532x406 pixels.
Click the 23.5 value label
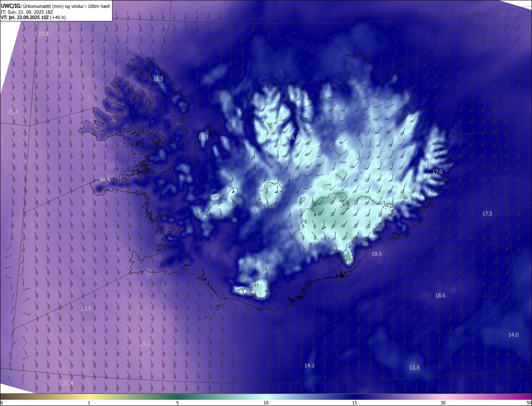[86, 308]
